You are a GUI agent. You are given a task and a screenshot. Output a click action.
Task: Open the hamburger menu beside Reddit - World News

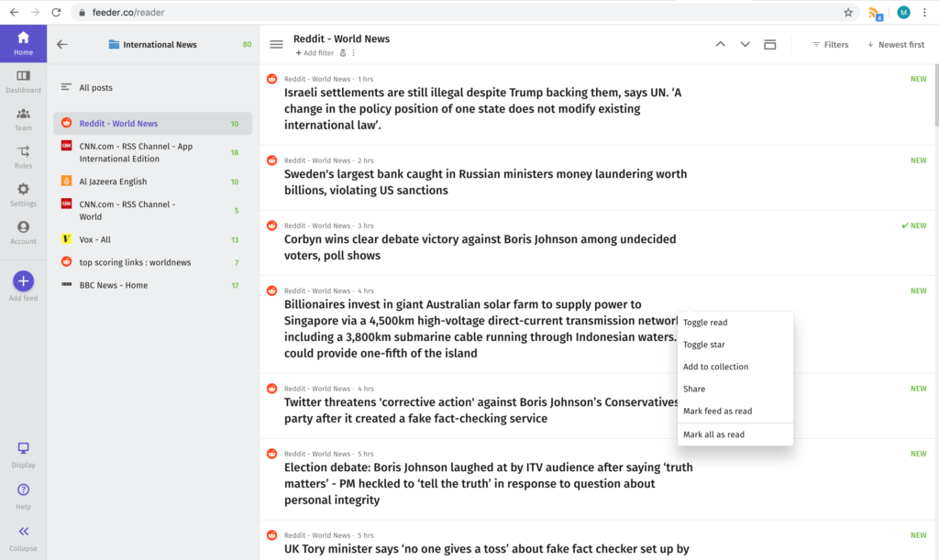coord(276,44)
